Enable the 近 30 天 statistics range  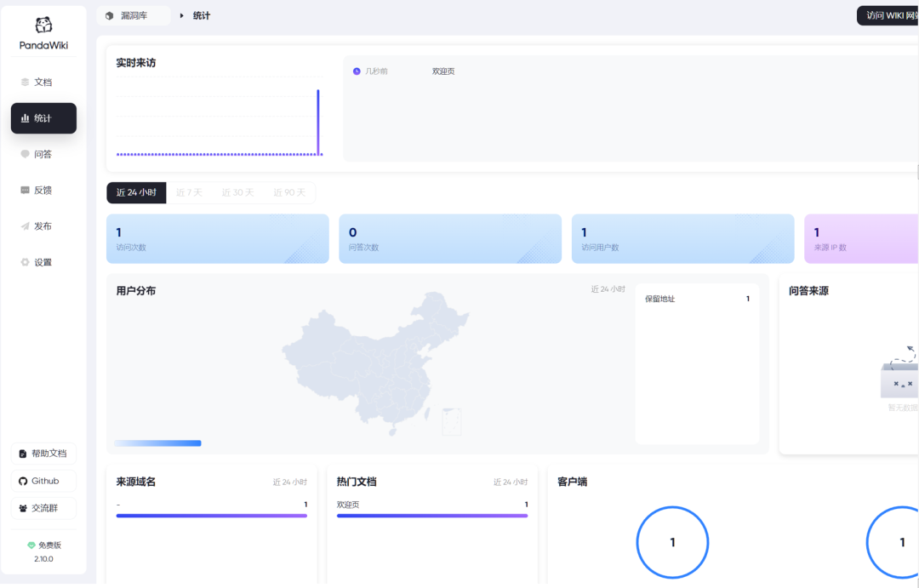pyautogui.click(x=237, y=192)
